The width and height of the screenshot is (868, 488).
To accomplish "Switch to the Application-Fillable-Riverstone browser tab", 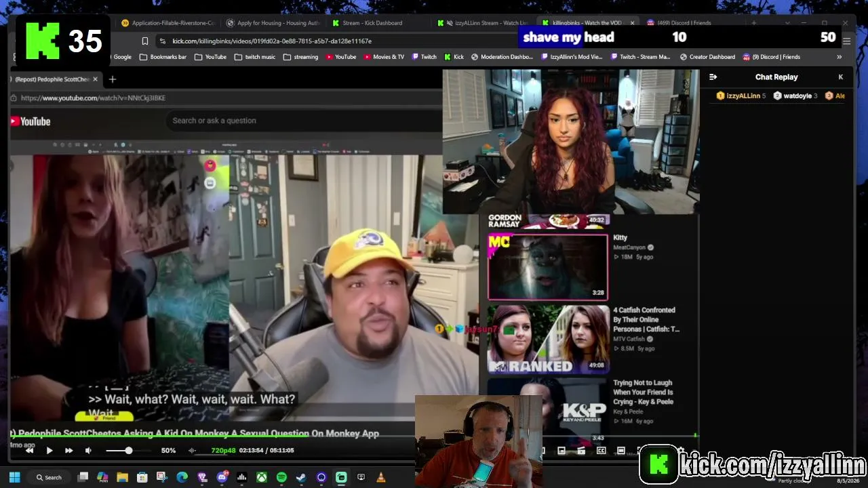I will 167,23.
